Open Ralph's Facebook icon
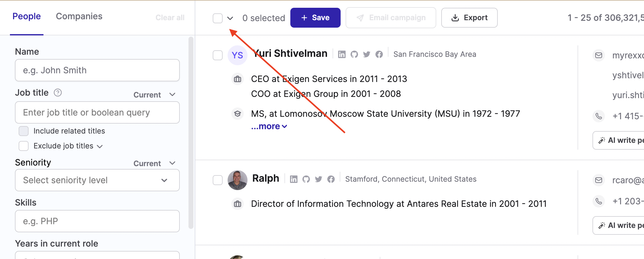The height and width of the screenshot is (259, 644). point(331,179)
